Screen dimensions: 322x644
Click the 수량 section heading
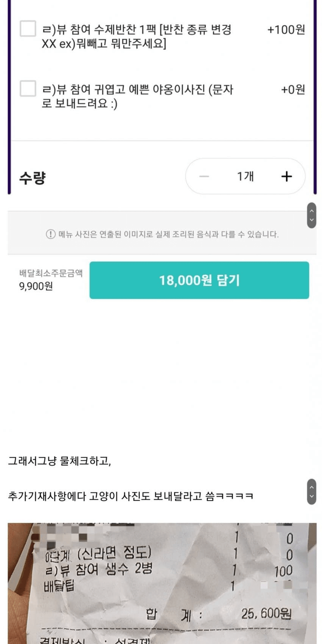tap(32, 177)
